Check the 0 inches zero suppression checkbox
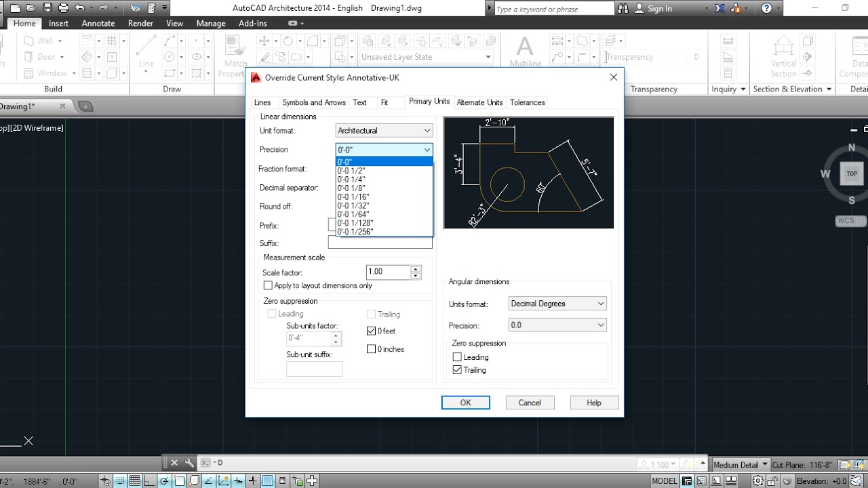 pos(371,349)
